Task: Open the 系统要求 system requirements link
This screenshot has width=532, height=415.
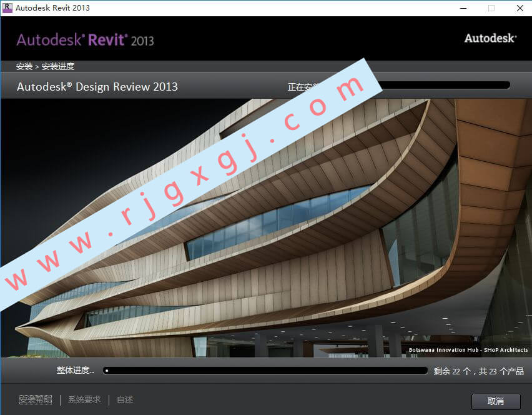Action: [x=84, y=400]
